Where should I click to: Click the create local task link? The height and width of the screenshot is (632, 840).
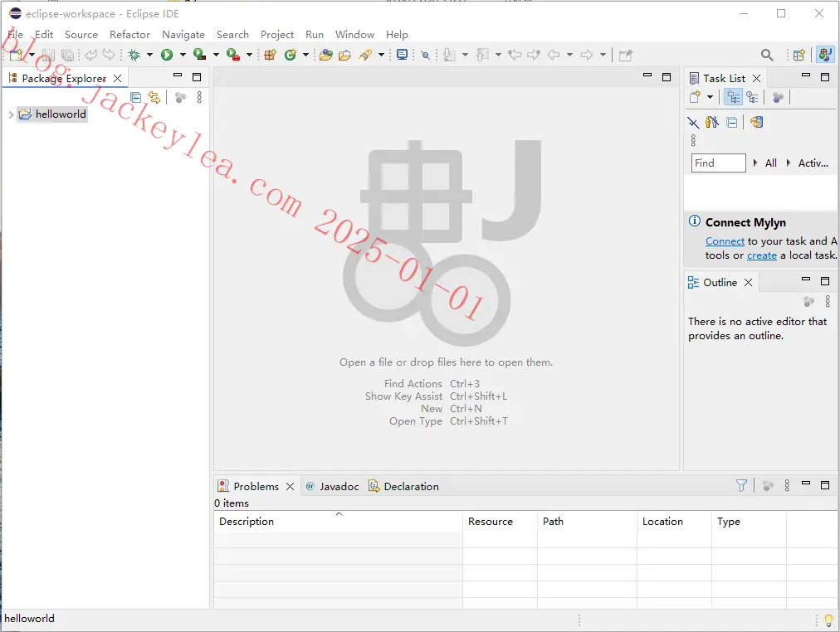click(x=762, y=255)
